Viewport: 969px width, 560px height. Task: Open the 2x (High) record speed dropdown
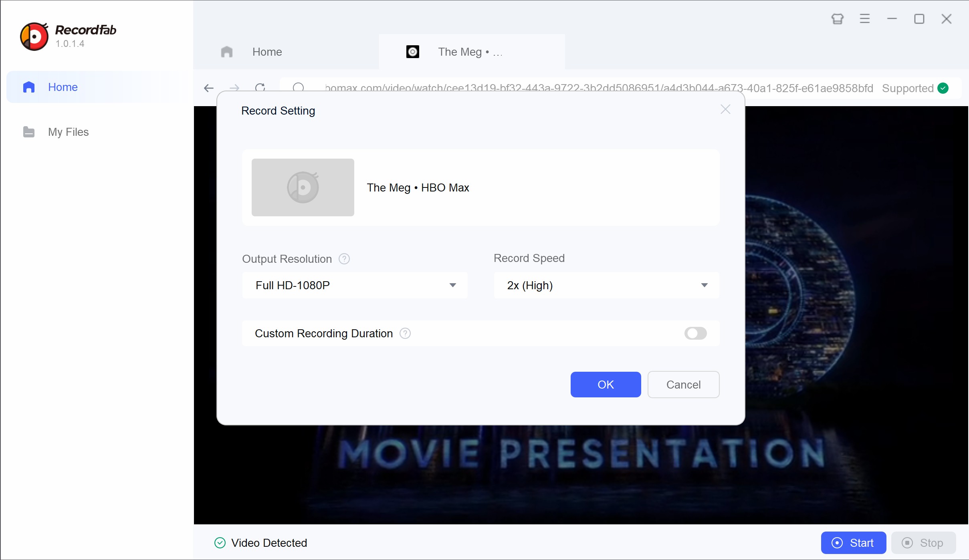click(x=607, y=285)
